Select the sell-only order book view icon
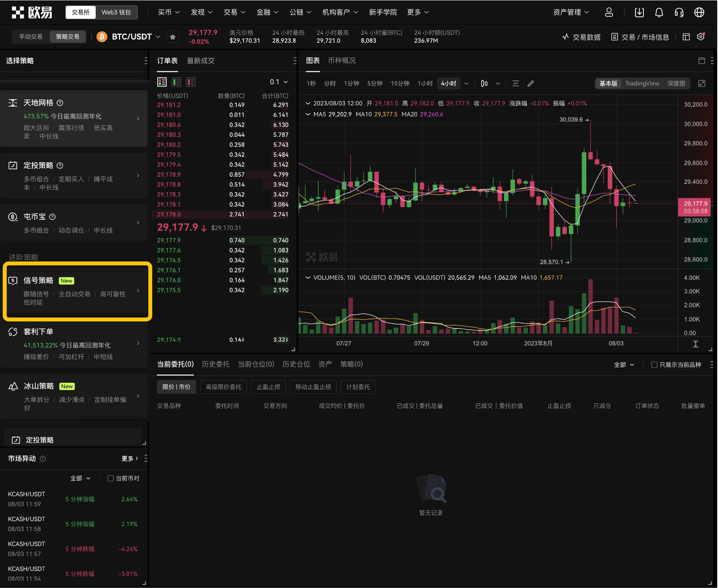718x588 pixels. tap(191, 82)
